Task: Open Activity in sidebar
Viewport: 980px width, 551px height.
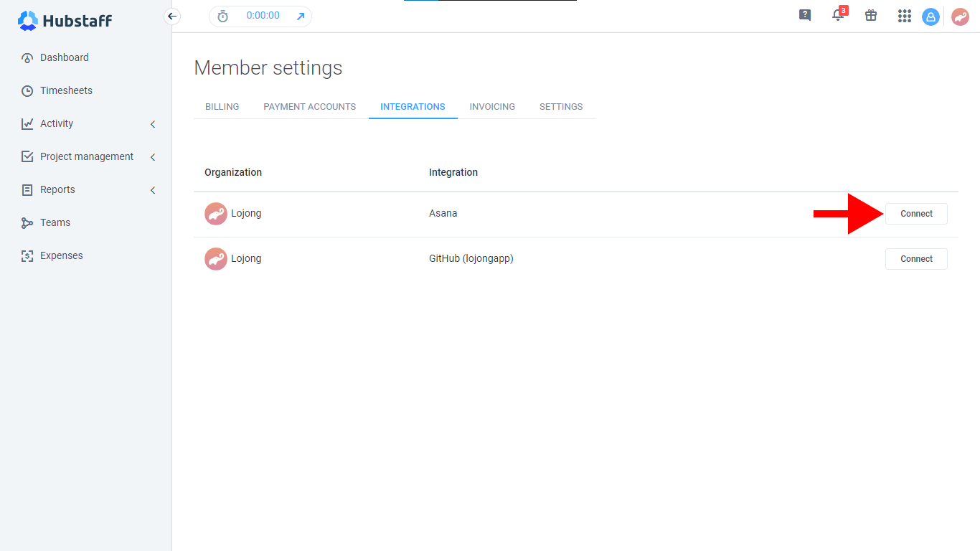Action: (x=57, y=123)
